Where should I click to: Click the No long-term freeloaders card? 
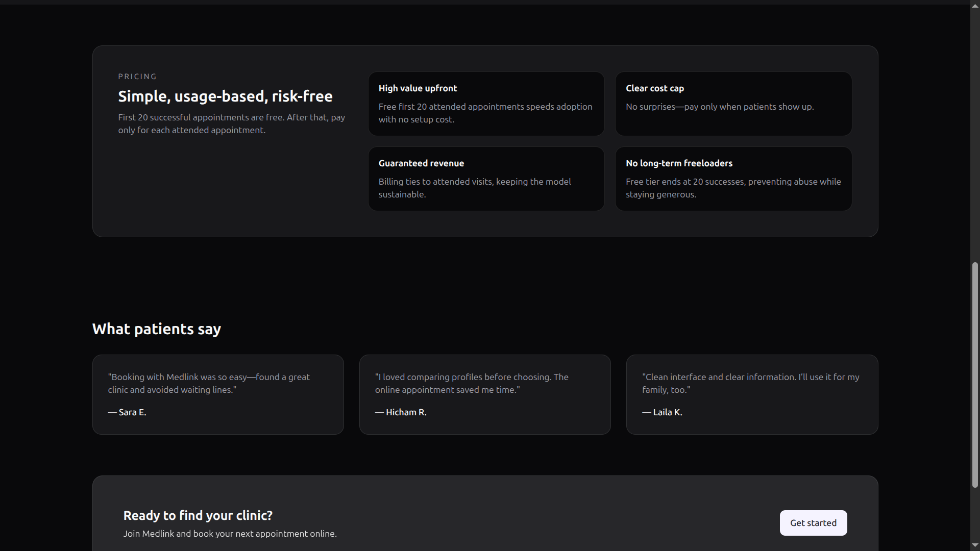tap(733, 179)
